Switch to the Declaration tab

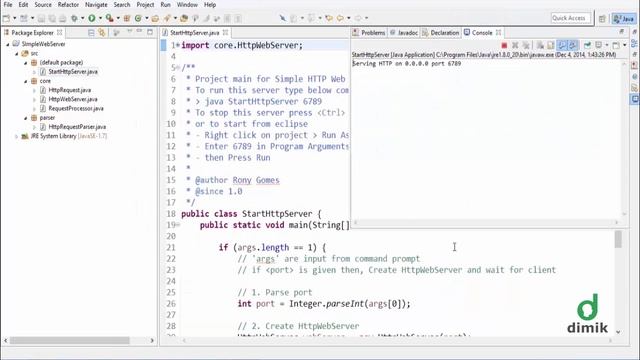coord(441,33)
